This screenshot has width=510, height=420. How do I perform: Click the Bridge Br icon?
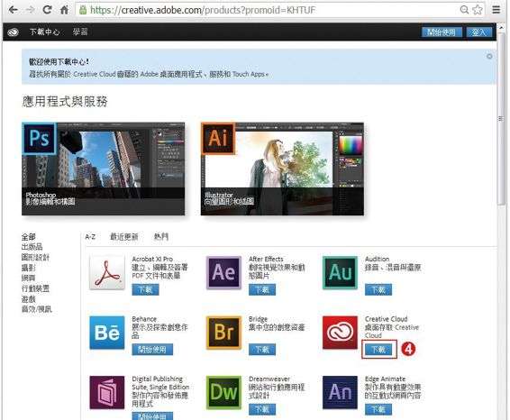tap(223, 333)
